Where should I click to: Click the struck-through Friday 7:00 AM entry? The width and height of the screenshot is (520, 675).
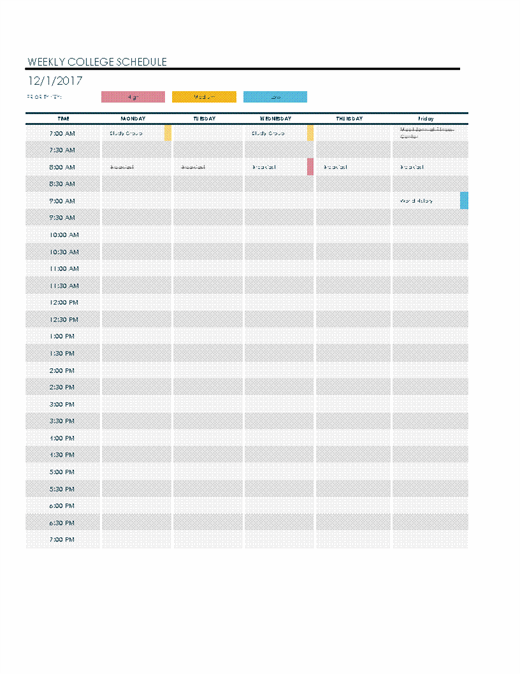(427, 133)
